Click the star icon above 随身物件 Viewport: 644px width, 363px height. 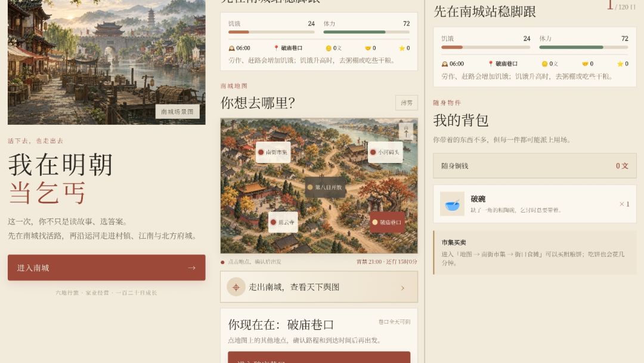pos(620,64)
